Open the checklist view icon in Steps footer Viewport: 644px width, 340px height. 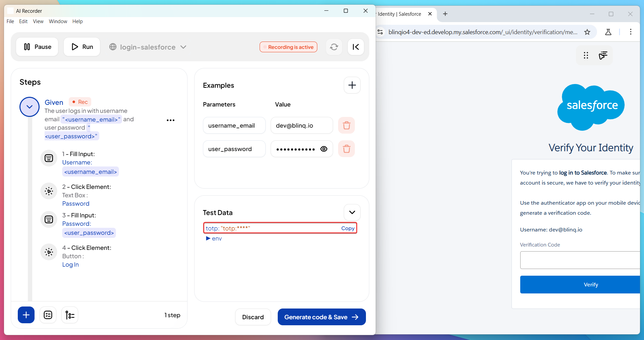pyautogui.click(x=48, y=315)
